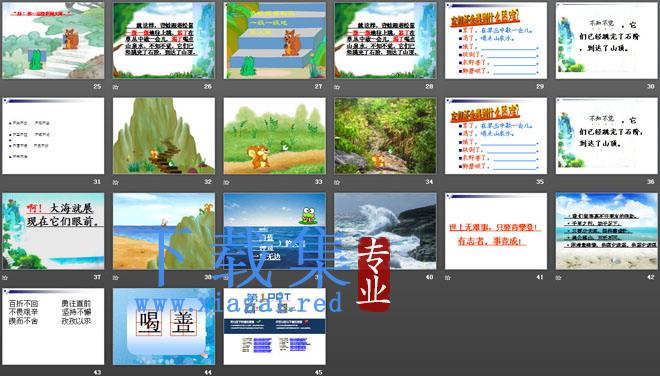Click the animation star icon under slide 34

point(337,182)
